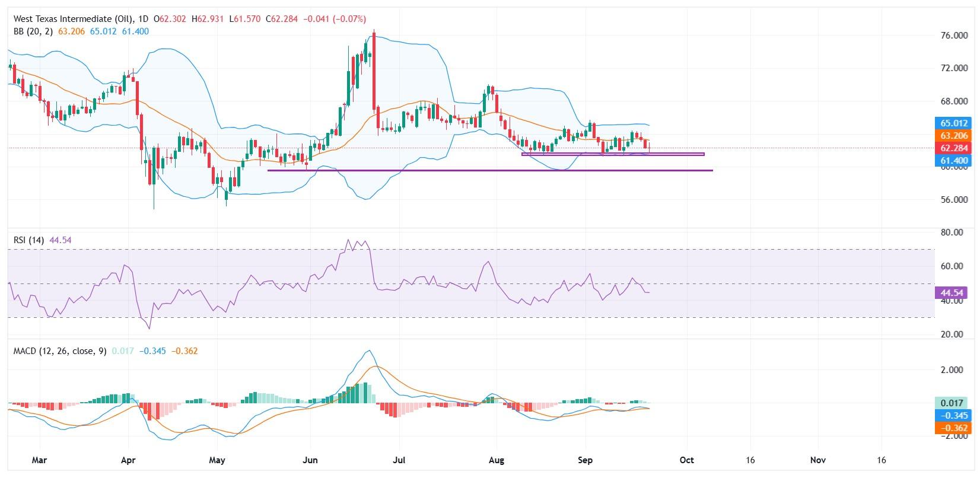Image resolution: width=980 pixels, height=478 pixels.
Task: Click the orange 63.206 price tag on axis
Action: coord(954,135)
